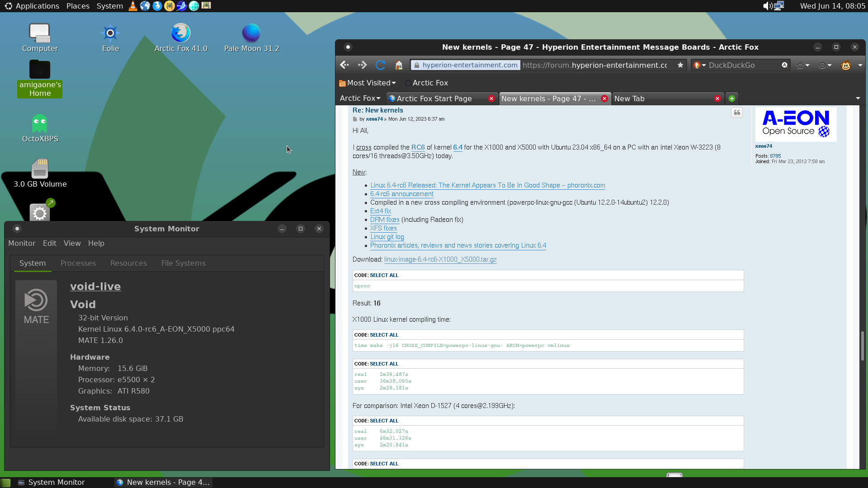This screenshot has height=488, width=868.
Task: Expand the search engine selector dropdown
Action: tap(699, 65)
